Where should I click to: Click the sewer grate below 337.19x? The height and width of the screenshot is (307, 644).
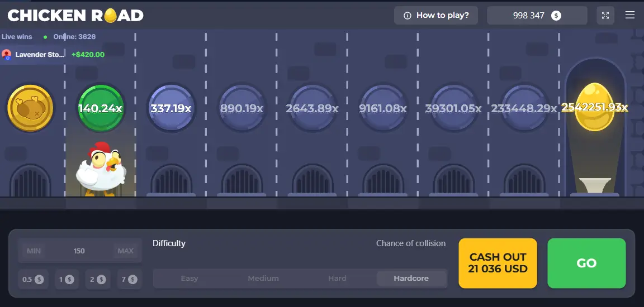tap(171, 180)
